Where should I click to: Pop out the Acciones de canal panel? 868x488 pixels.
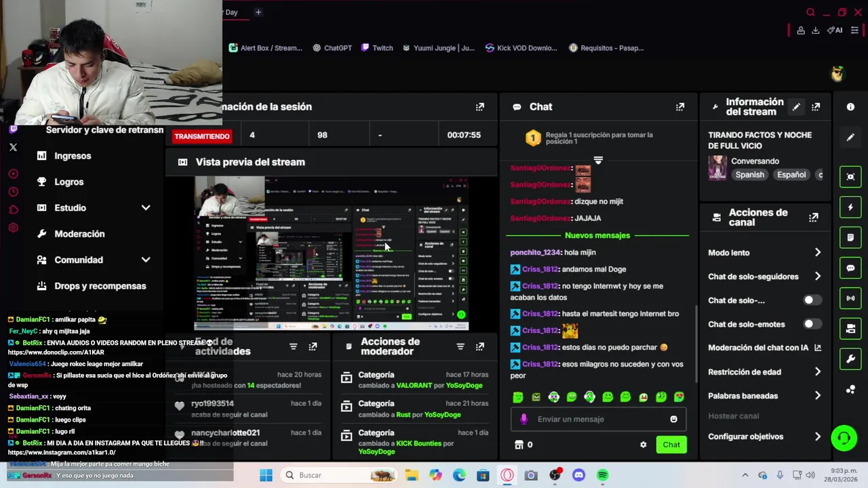813,218
